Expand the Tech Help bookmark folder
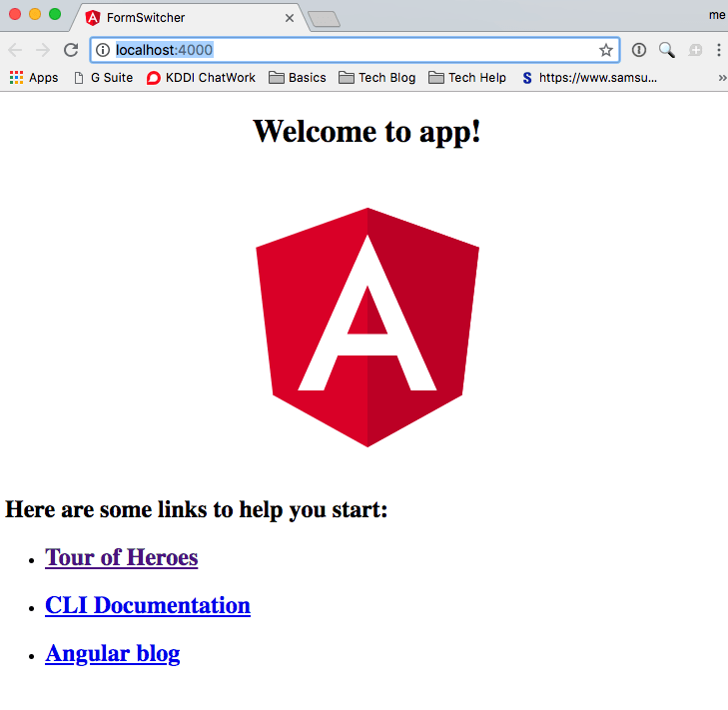 tap(467, 78)
